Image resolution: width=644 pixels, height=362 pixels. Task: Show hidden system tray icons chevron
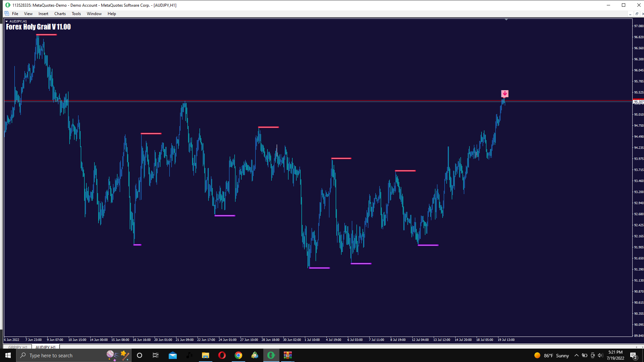point(576,355)
